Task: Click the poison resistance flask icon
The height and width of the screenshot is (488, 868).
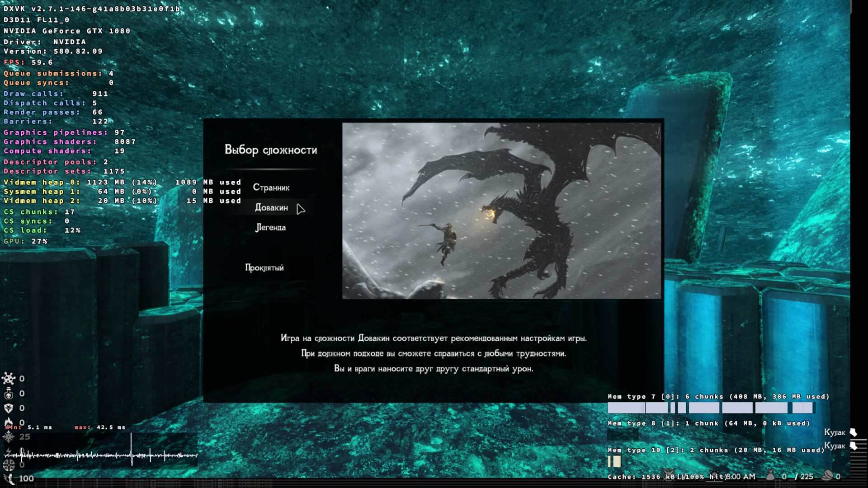Action: (x=9, y=394)
